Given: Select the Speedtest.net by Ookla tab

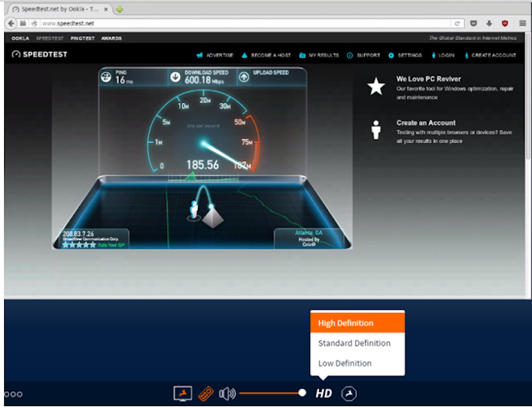Looking at the screenshot, I should coord(60,9).
